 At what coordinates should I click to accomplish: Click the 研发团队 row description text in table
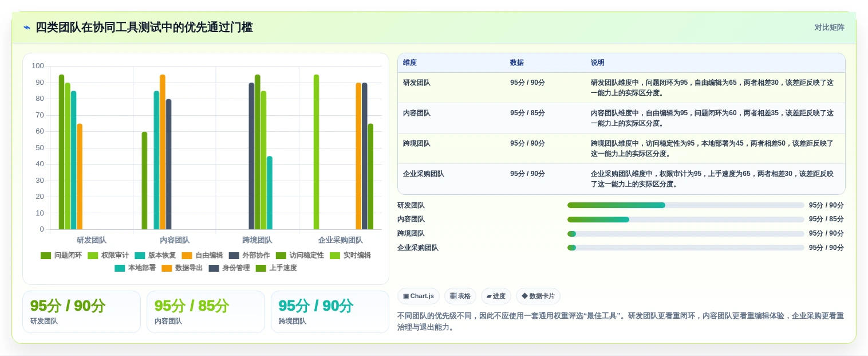tap(712, 88)
